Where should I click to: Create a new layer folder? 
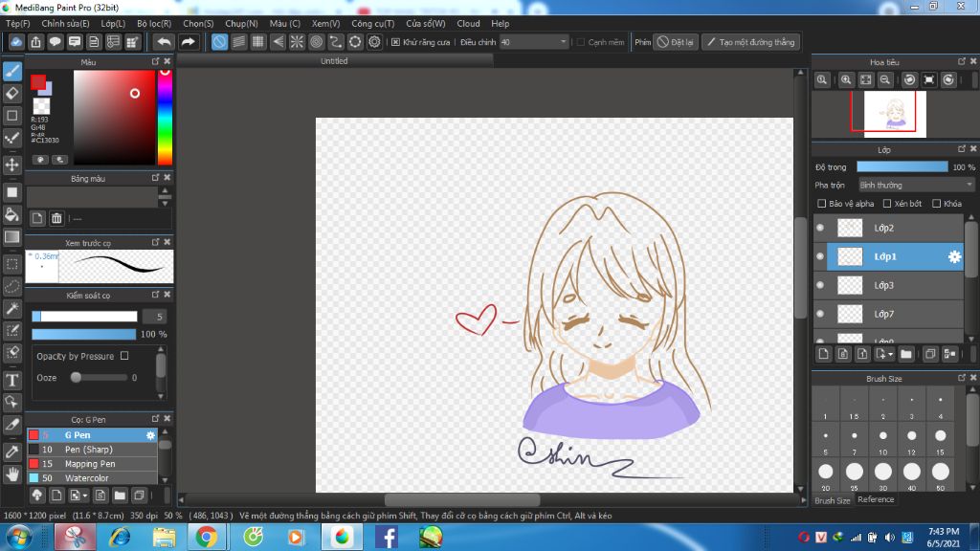pyautogui.click(x=905, y=354)
